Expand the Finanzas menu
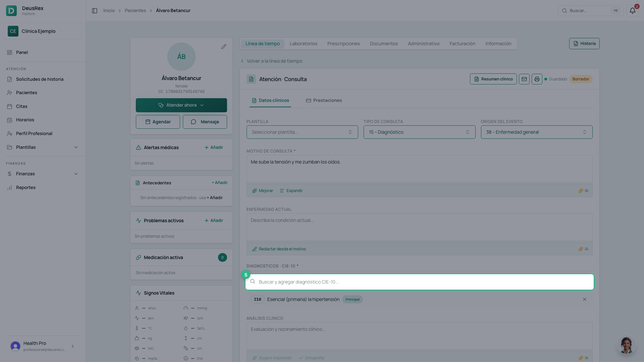644x362 pixels. [43, 174]
